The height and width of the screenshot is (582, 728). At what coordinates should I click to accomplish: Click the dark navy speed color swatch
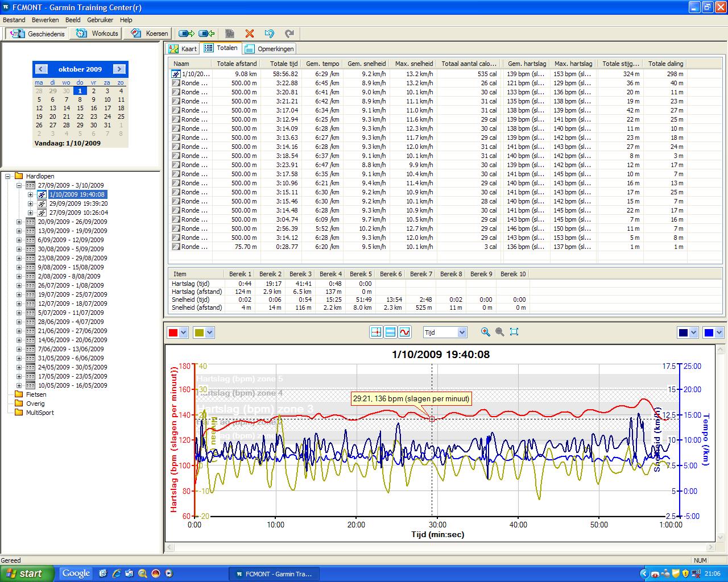[683, 333]
